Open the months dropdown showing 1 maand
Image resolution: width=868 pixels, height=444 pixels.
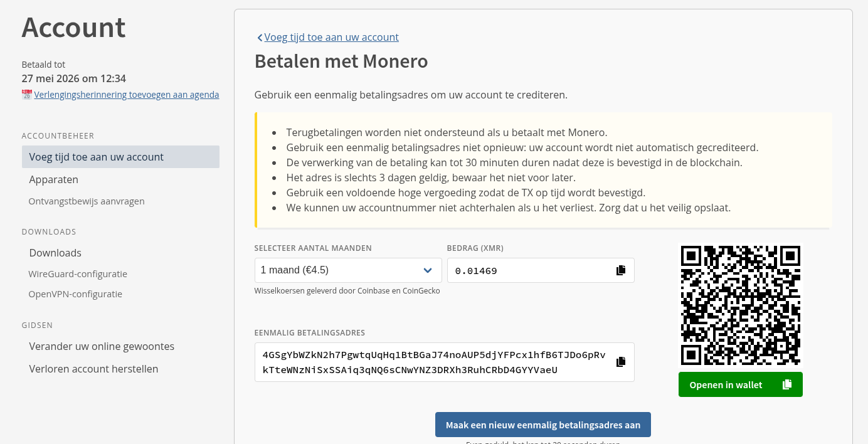click(339, 270)
